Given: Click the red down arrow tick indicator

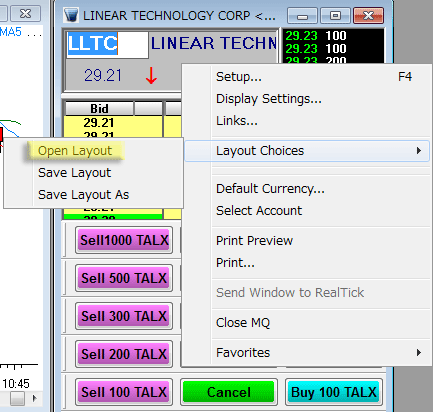Looking at the screenshot, I should [x=151, y=76].
